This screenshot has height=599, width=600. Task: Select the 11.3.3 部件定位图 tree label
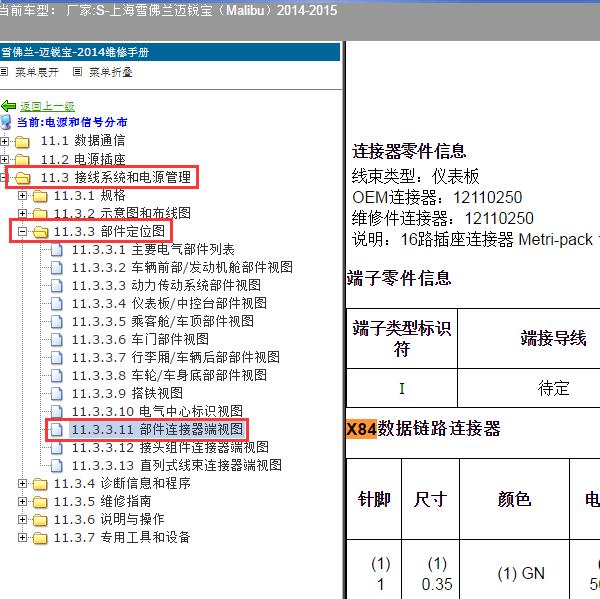[x=109, y=231]
